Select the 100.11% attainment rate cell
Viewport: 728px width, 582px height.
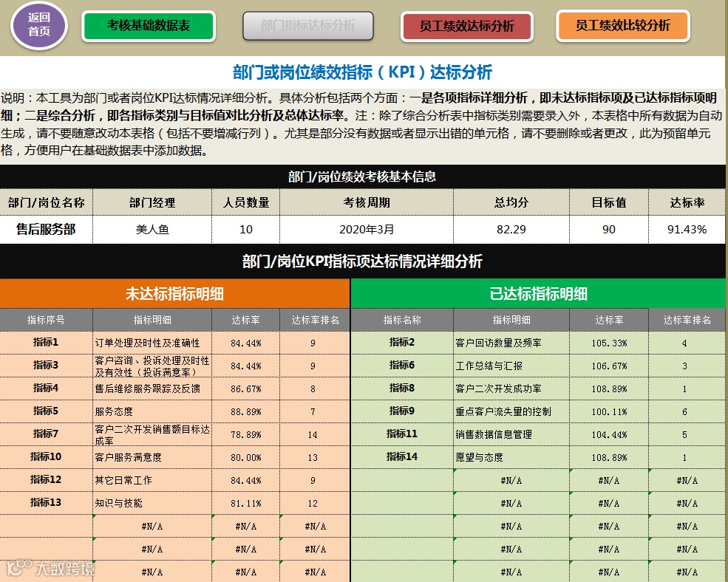point(609,411)
